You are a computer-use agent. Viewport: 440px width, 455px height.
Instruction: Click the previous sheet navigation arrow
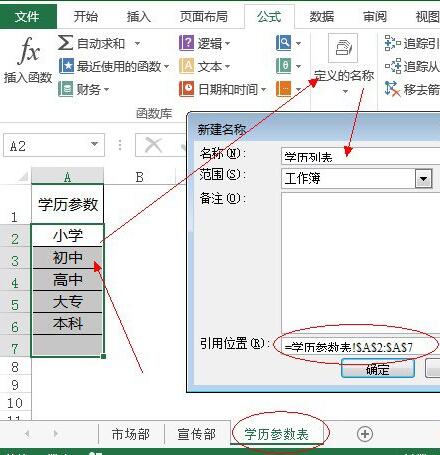[x=27, y=434]
